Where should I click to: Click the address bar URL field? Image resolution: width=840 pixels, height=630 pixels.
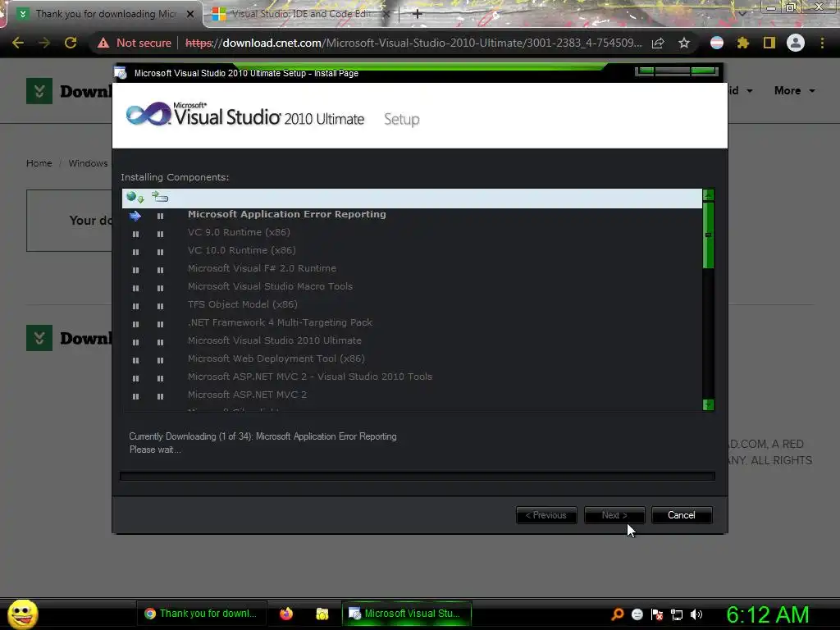pos(413,43)
